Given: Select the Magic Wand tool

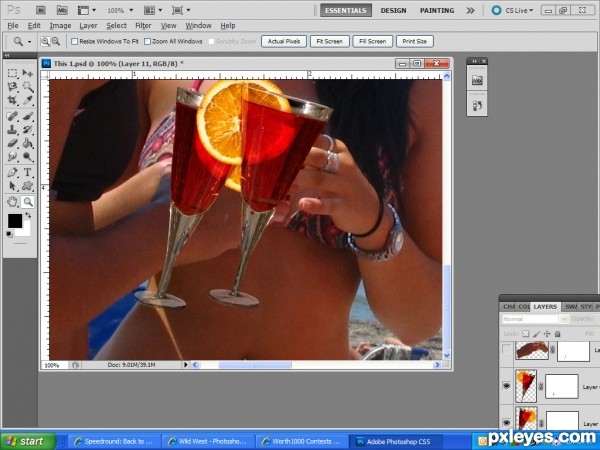Looking at the screenshot, I should pos(28,87).
